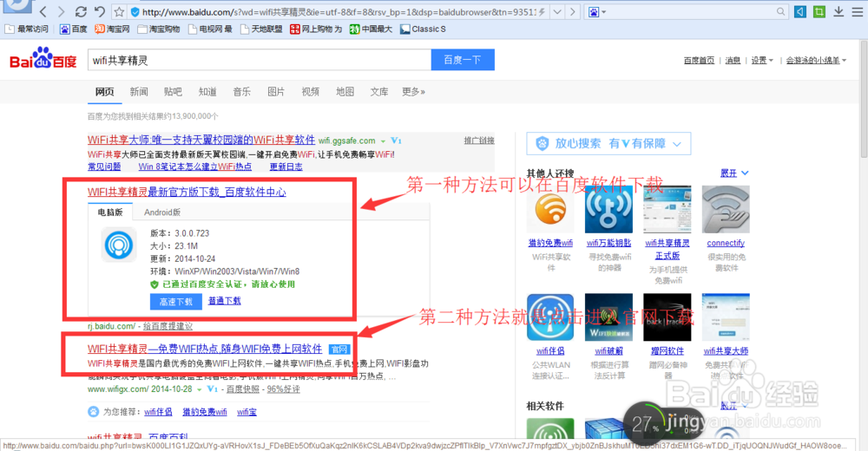868x451 pixels.
Task: Select the Android版 tab
Action: (162, 212)
